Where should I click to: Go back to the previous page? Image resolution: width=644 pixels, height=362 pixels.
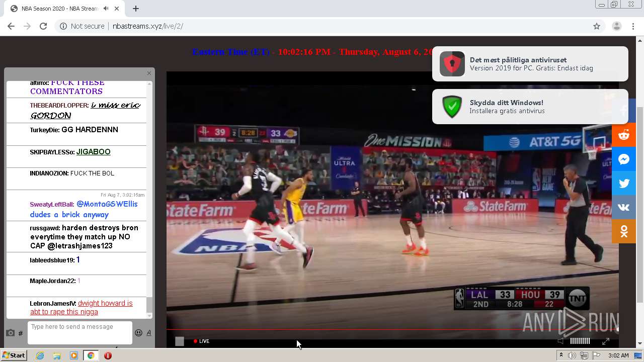(x=11, y=26)
